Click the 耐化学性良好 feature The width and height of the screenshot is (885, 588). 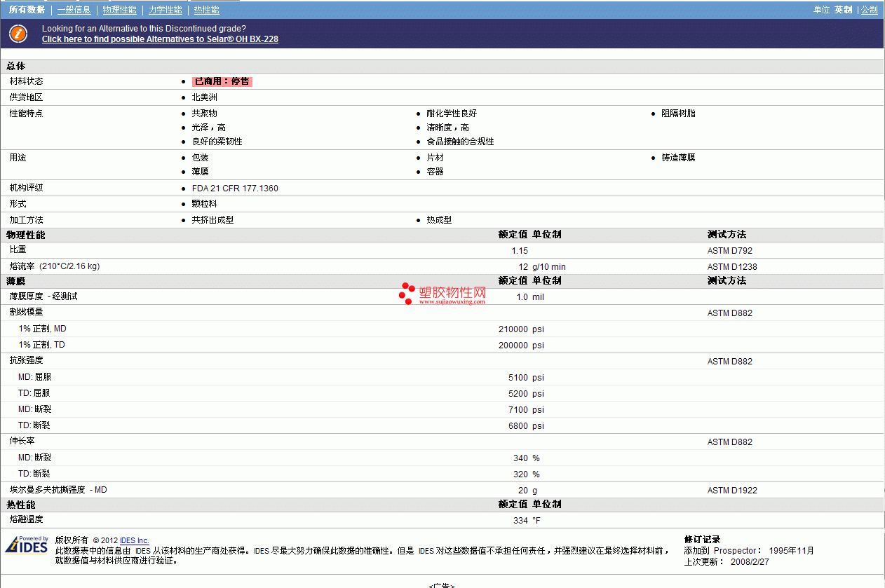[x=452, y=114]
